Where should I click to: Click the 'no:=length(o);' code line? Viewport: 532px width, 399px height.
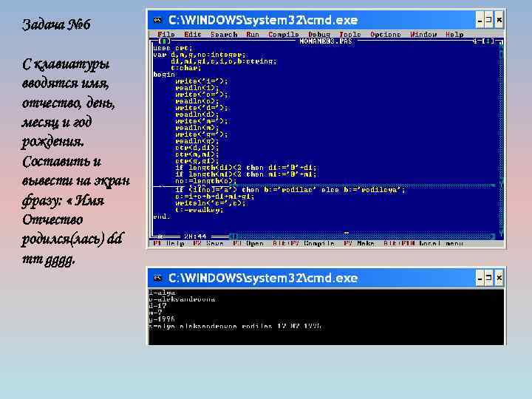pos(205,181)
